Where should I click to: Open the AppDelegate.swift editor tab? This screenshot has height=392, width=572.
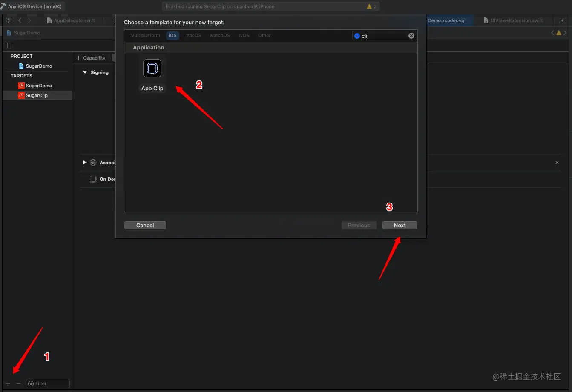coord(71,20)
